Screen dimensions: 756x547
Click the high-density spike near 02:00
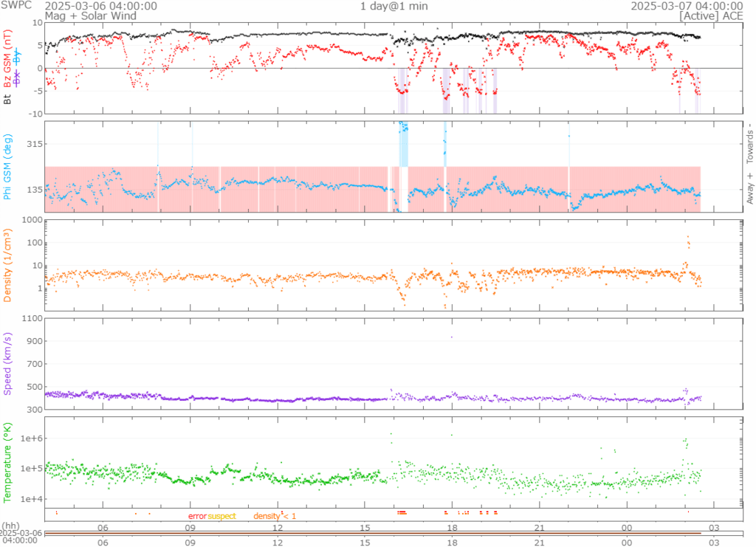tap(688, 240)
